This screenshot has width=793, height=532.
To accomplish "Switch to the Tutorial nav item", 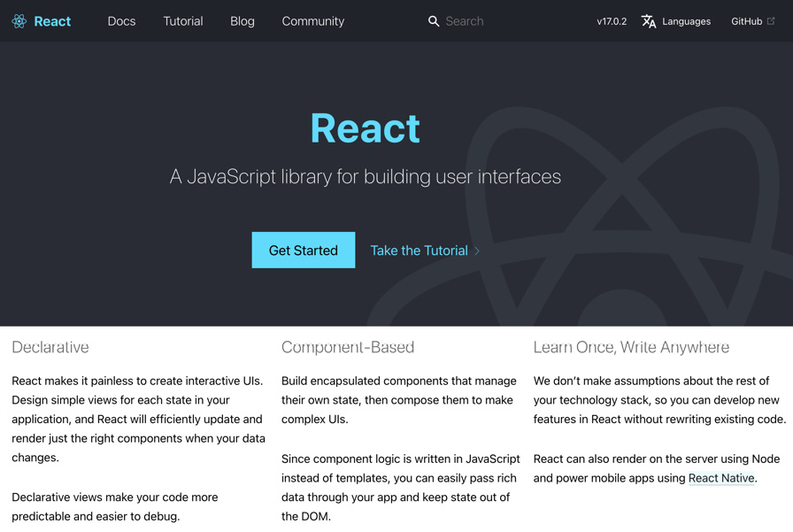I will point(182,20).
